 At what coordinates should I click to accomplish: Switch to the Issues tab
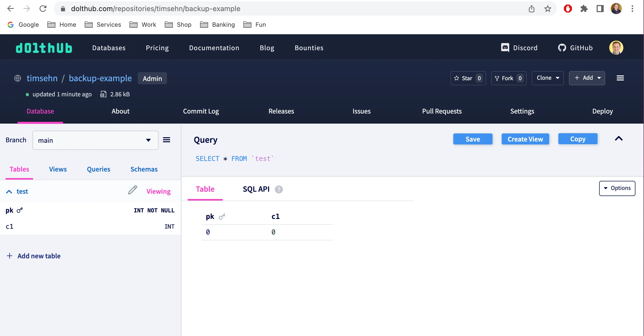362,111
